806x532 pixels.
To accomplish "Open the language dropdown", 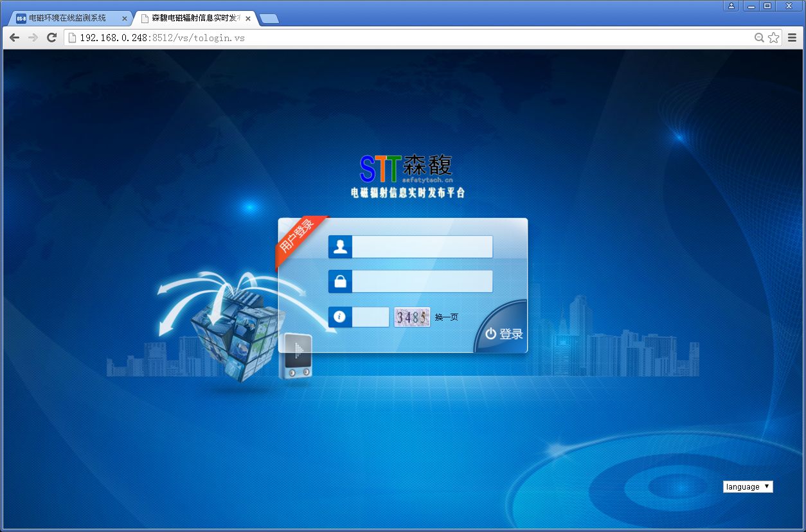I will coord(748,487).
